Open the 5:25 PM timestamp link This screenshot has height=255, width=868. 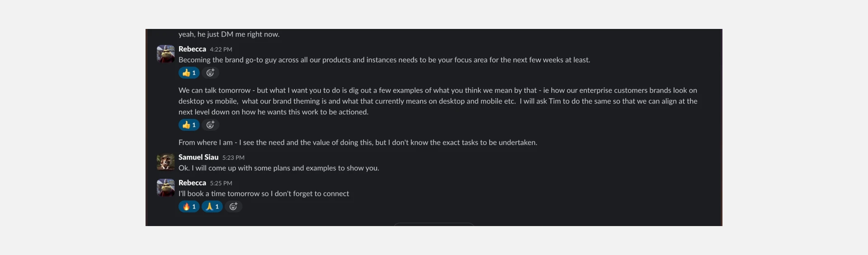point(221,183)
